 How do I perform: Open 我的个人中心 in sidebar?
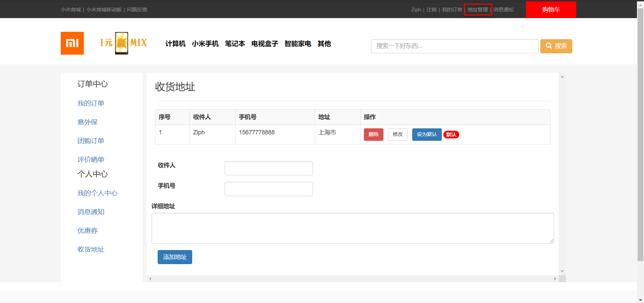[98, 193]
